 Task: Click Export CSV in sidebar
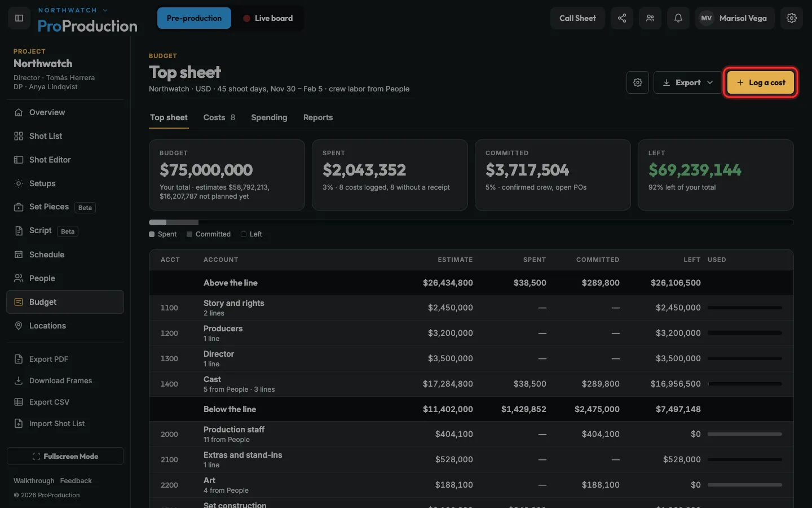tap(65, 402)
